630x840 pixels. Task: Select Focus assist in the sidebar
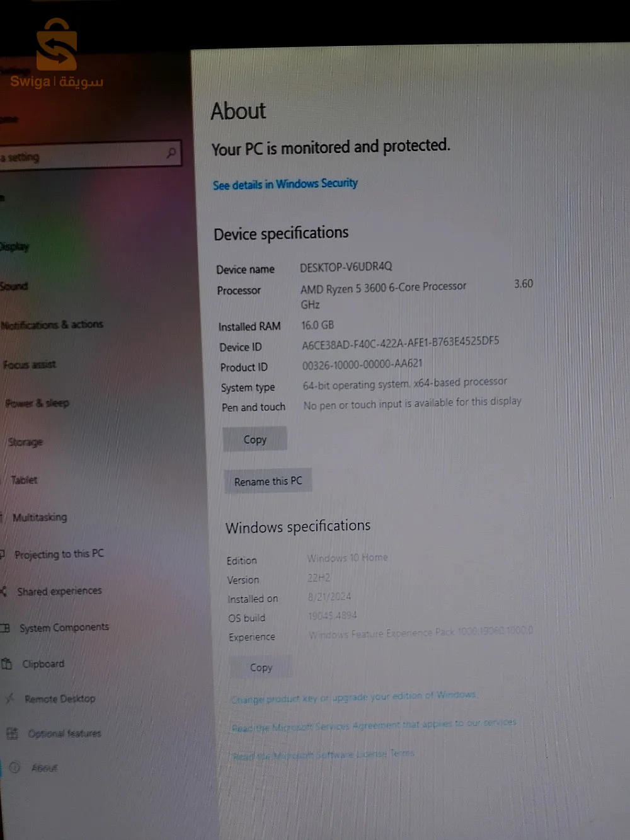pos(29,364)
